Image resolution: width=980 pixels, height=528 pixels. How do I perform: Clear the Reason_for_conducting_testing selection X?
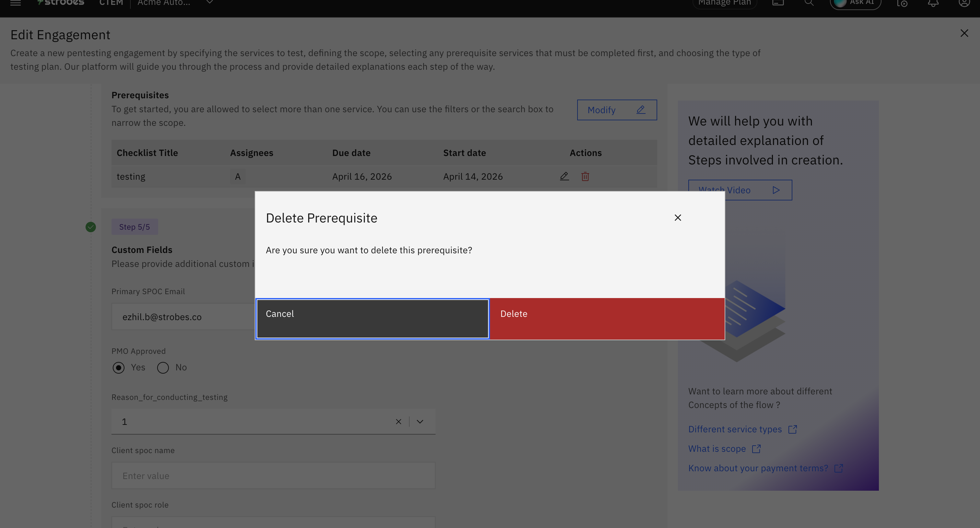(398, 421)
